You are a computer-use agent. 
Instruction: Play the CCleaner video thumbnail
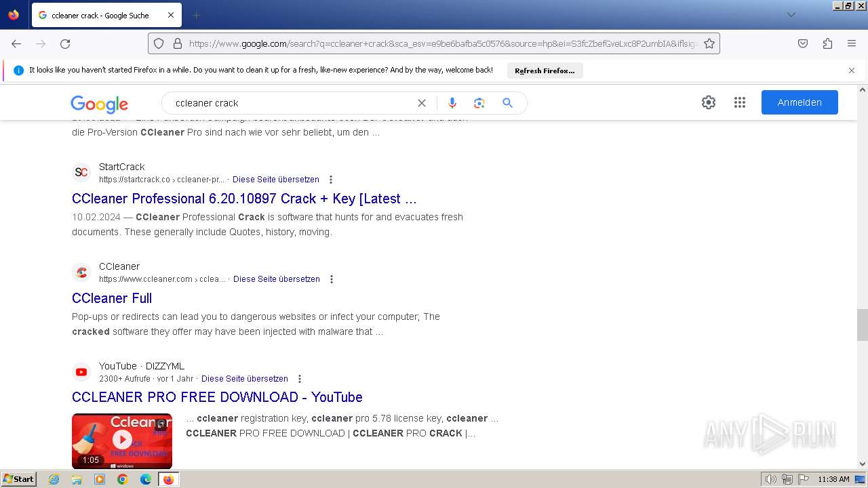click(122, 441)
